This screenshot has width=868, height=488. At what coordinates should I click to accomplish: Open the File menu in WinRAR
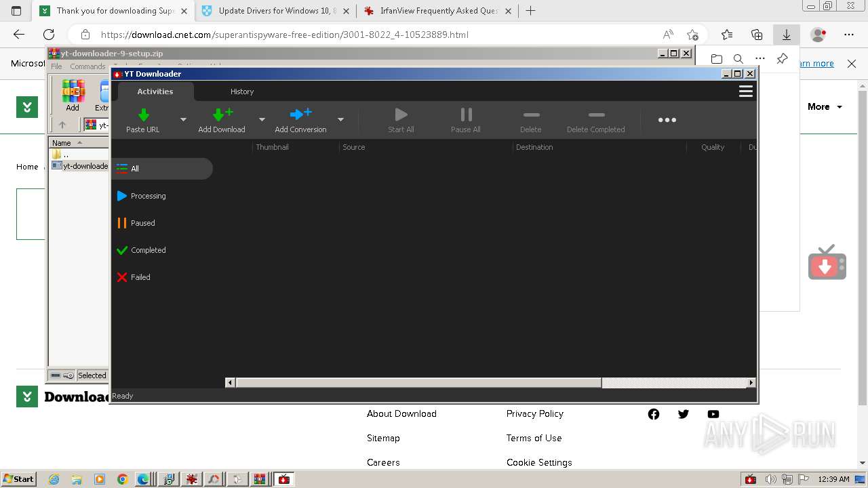click(56, 66)
